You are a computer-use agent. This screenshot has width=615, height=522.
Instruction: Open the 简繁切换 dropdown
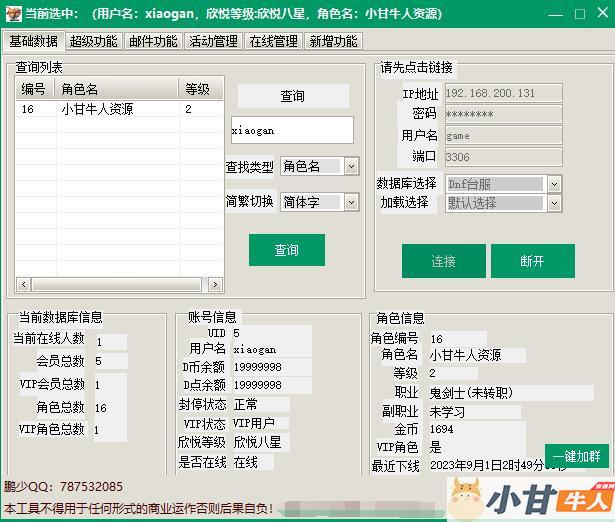[350, 202]
